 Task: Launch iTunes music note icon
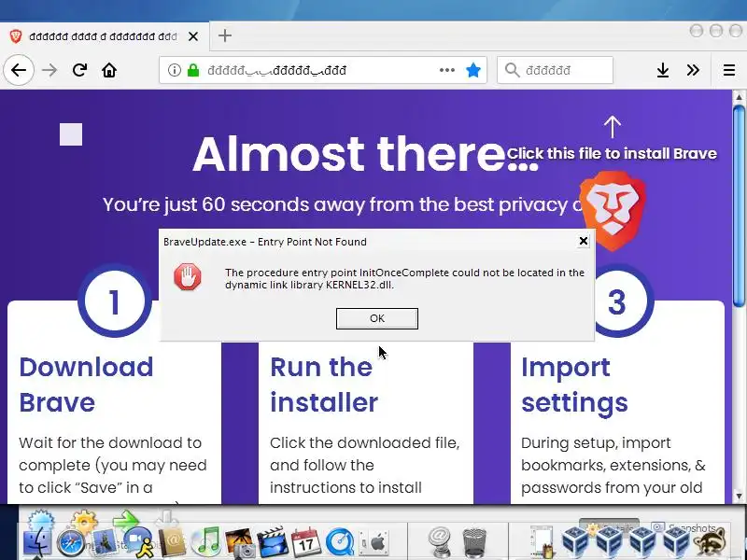coord(205,542)
